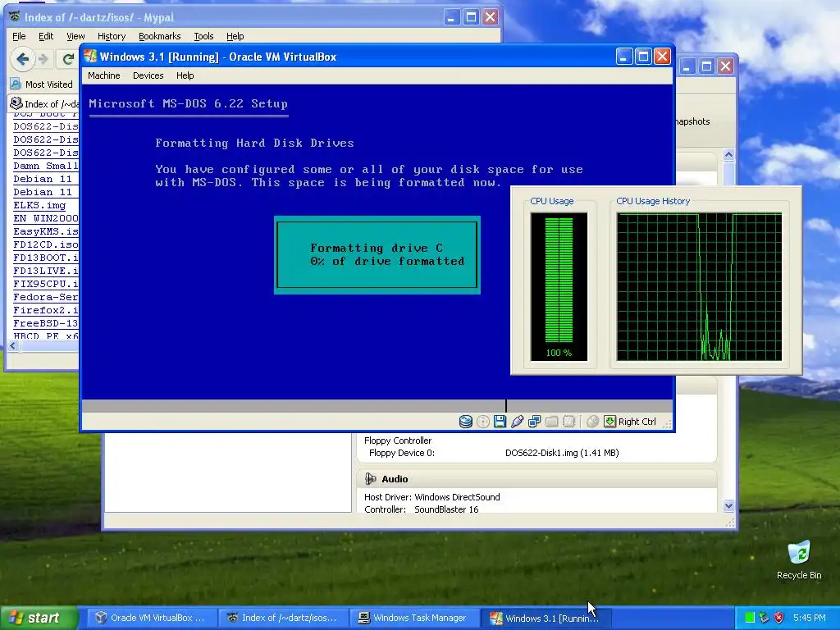This screenshot has width=840, height=630.
Task: Click the CPU Usage History graph
Action: 699,286
